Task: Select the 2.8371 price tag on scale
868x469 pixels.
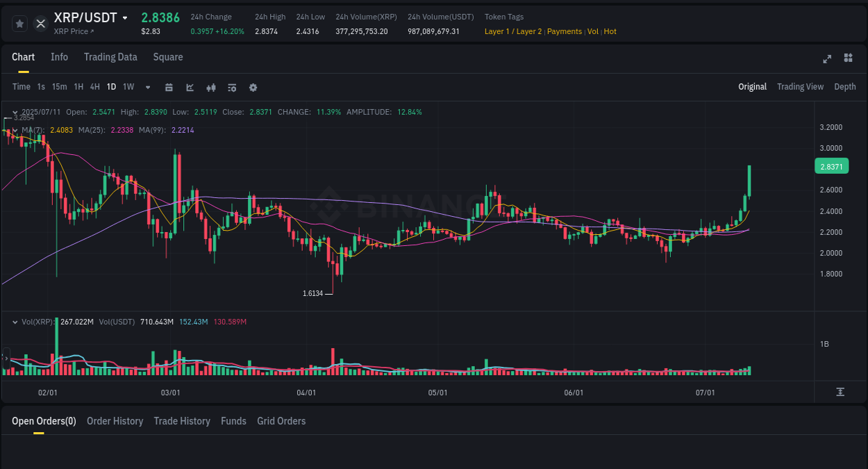Action: pyautogui.click(x=831, y=166)
